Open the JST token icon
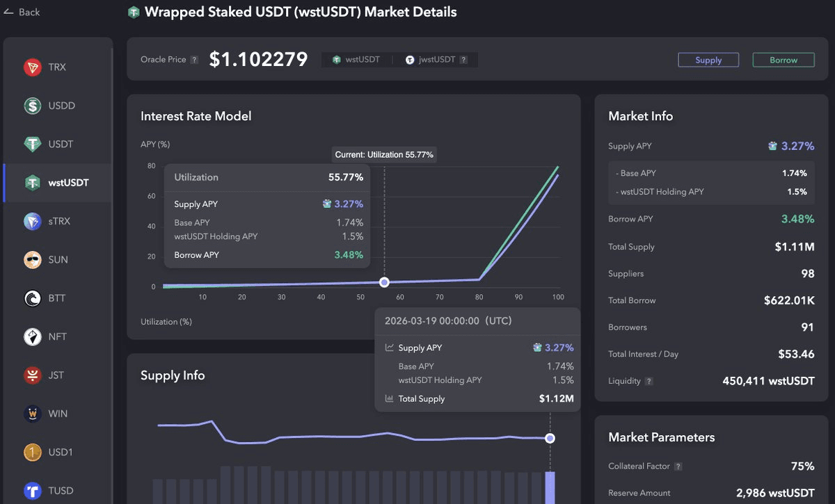 pyautogui.click(x=32, y=375)
